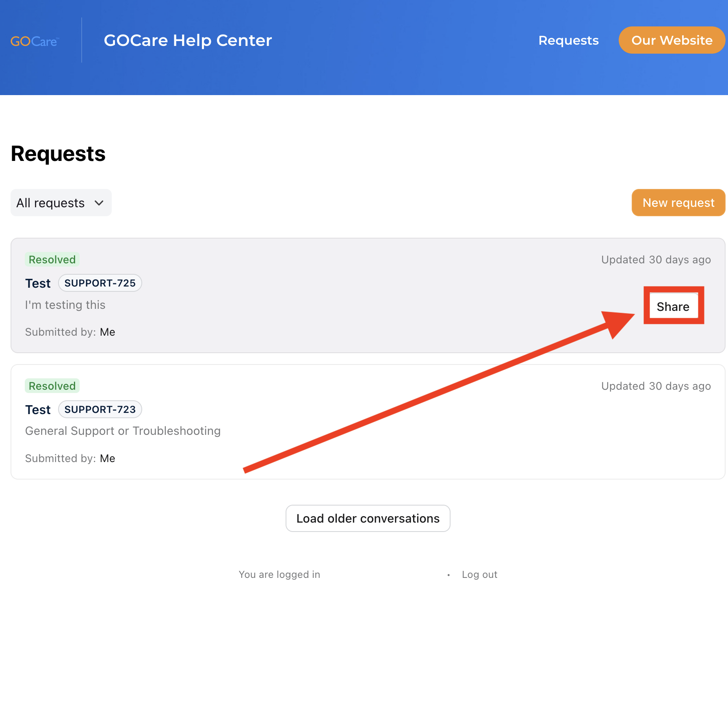Open the GOCare Help Center title link
Image resolution: width=728 pixels, height=725 pixels.
point(188,41)
